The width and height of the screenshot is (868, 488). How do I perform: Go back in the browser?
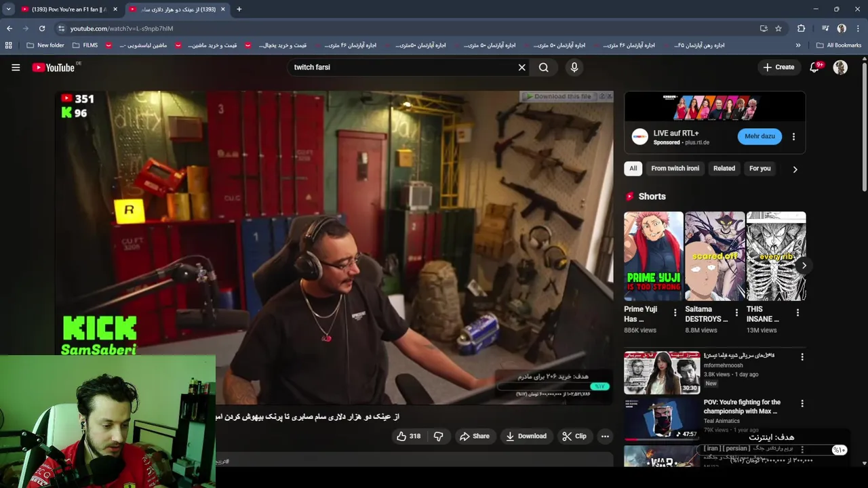[x=9, y=28]
